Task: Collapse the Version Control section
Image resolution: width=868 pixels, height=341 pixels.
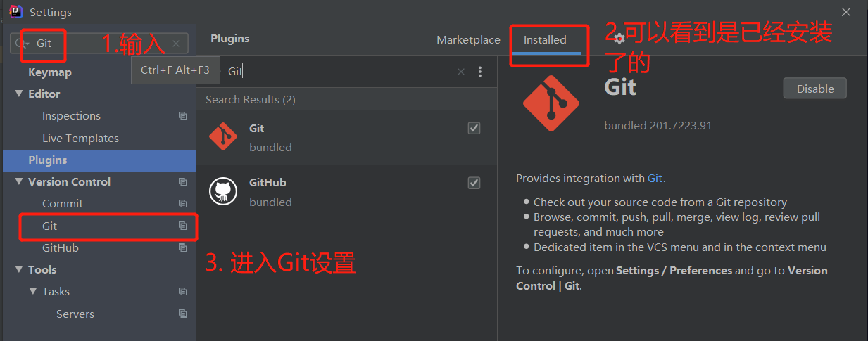Action: click(x=19, y=182)
